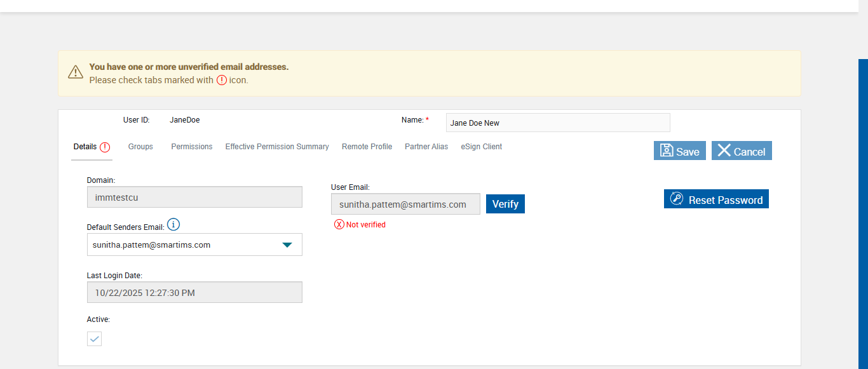Click inside the Name input field
This screenshot has width=868, height=369.
557,123
